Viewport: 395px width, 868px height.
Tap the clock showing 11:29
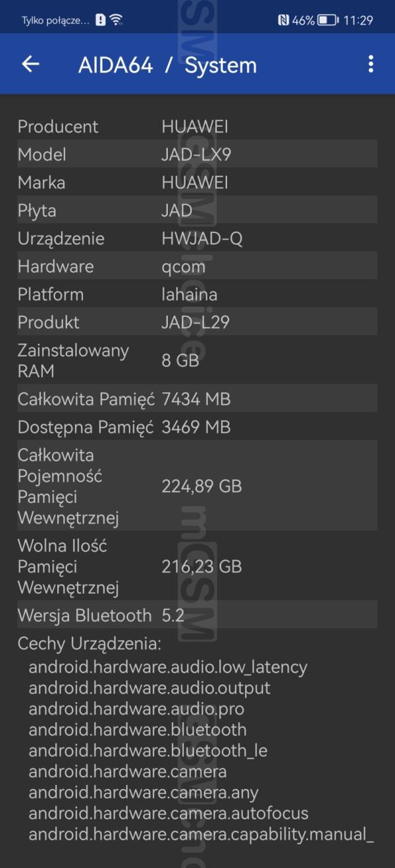pyautogui.click(x=357, y=20)
